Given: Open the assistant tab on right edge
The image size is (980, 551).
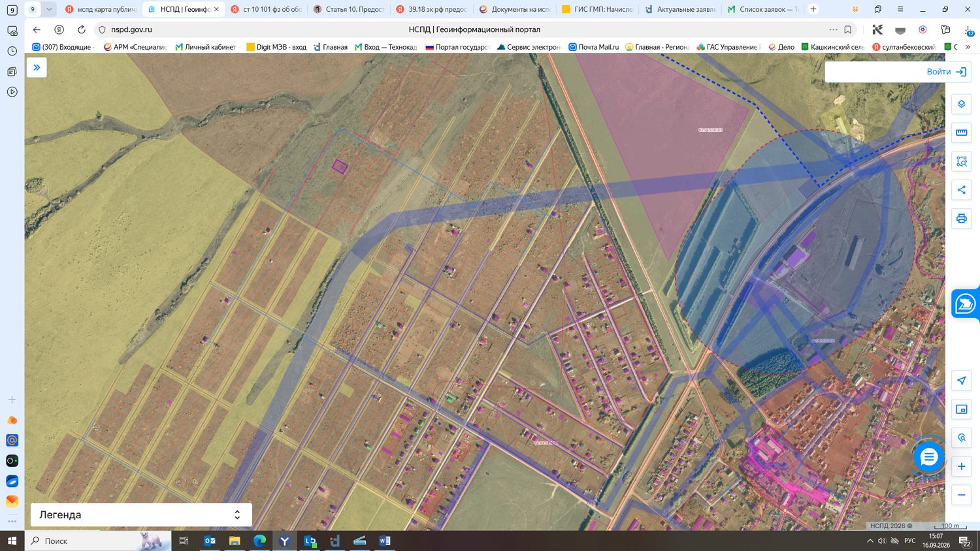Looking at the screenshot, I should [x=965, y=304].
